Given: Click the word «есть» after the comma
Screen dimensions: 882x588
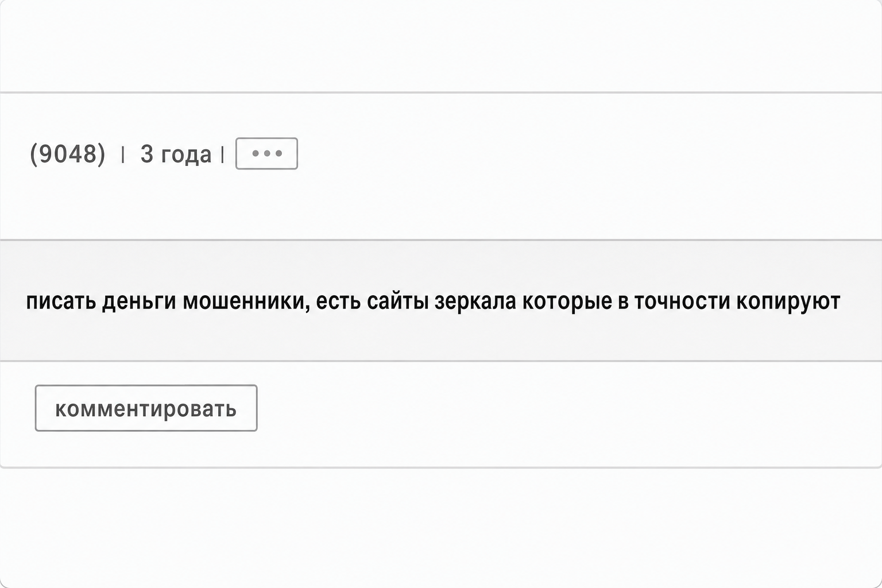Looking at the screenshot, I should [338, 301].
